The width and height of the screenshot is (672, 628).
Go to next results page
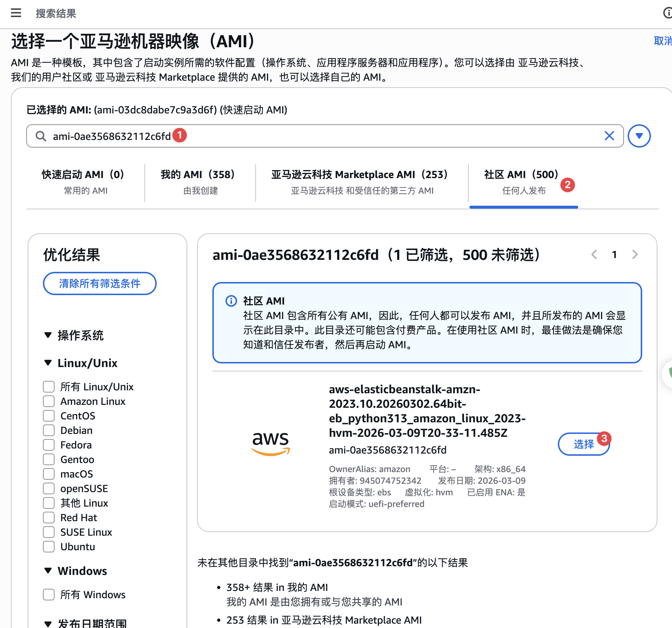(x=635, y=254)
